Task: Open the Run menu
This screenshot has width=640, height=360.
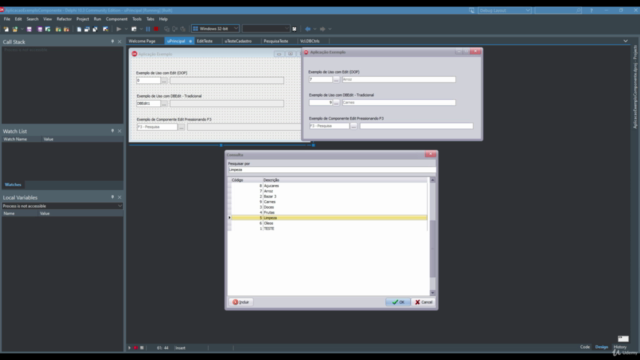Action: (97, 19)
